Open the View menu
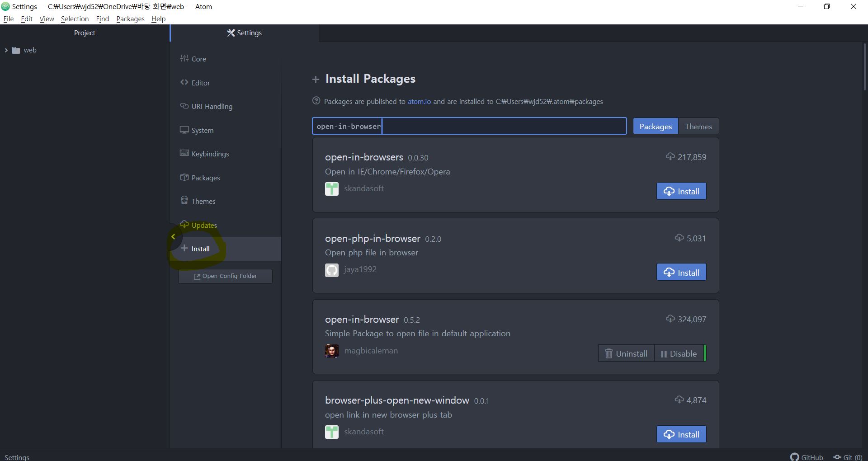The width and height of the screenshot is (868, 461). click(x=47, y=19)
